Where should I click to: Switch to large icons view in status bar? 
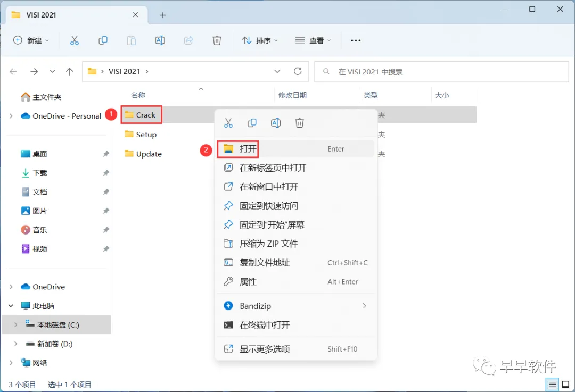tap(566, 385)
